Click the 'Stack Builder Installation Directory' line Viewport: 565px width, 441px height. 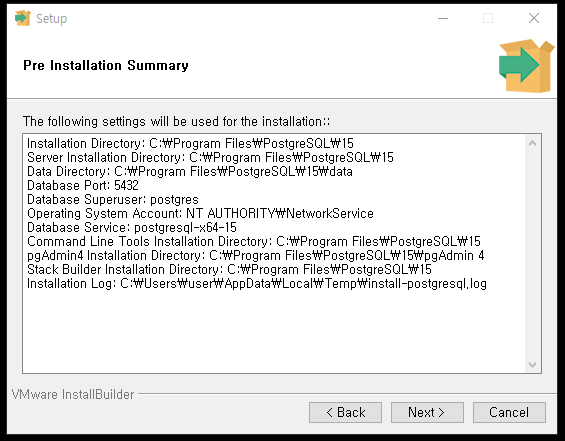229,270
